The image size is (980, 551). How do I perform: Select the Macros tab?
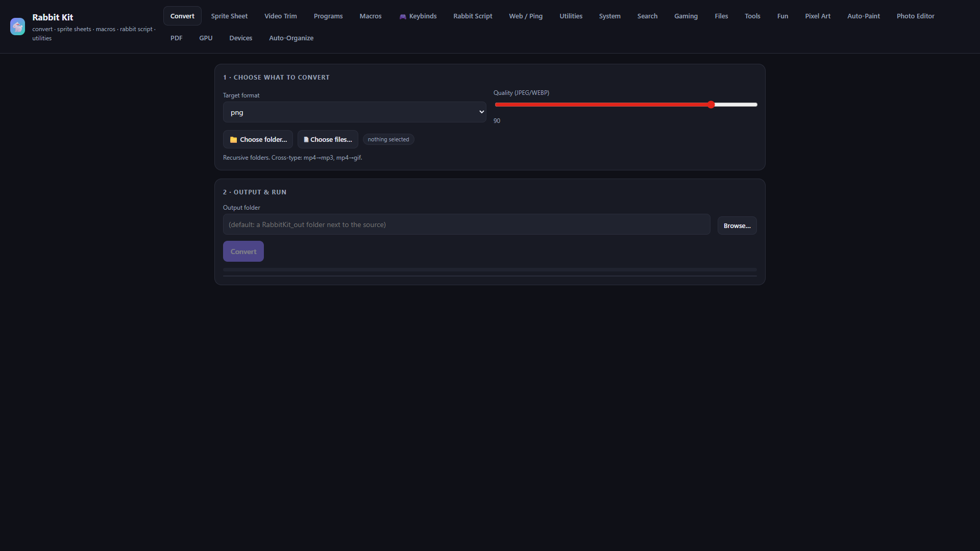point(371,16)
